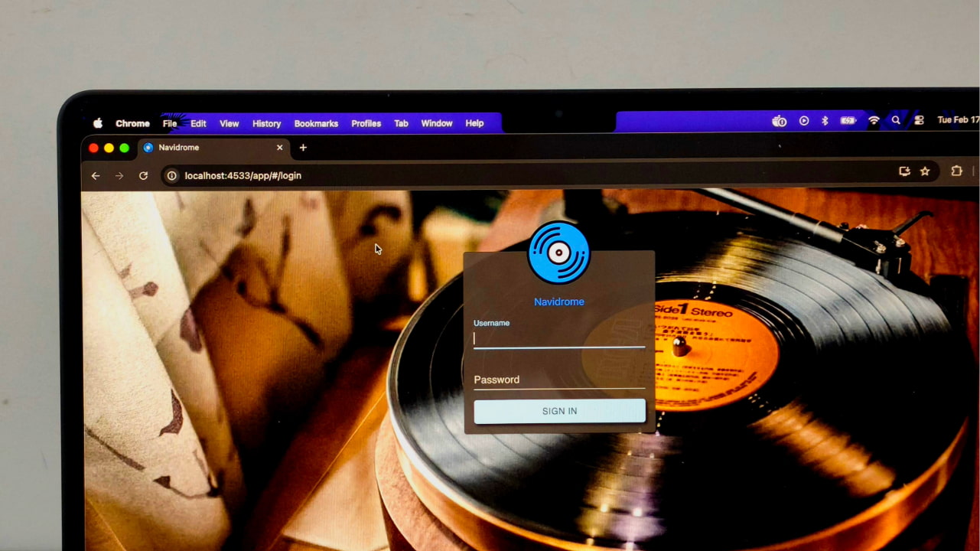
Task: Open the Profiles menu in the menu bar
Action: pyautogui.click(x=366, y=123)
